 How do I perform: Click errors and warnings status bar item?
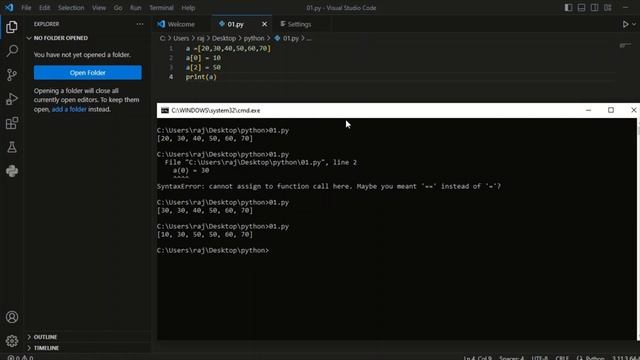pos(20,358)
